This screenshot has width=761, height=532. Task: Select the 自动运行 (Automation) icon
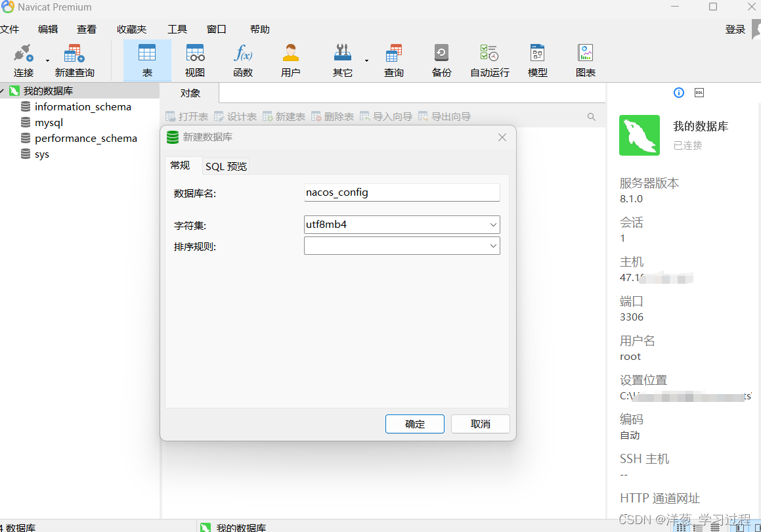click(489, 59)
